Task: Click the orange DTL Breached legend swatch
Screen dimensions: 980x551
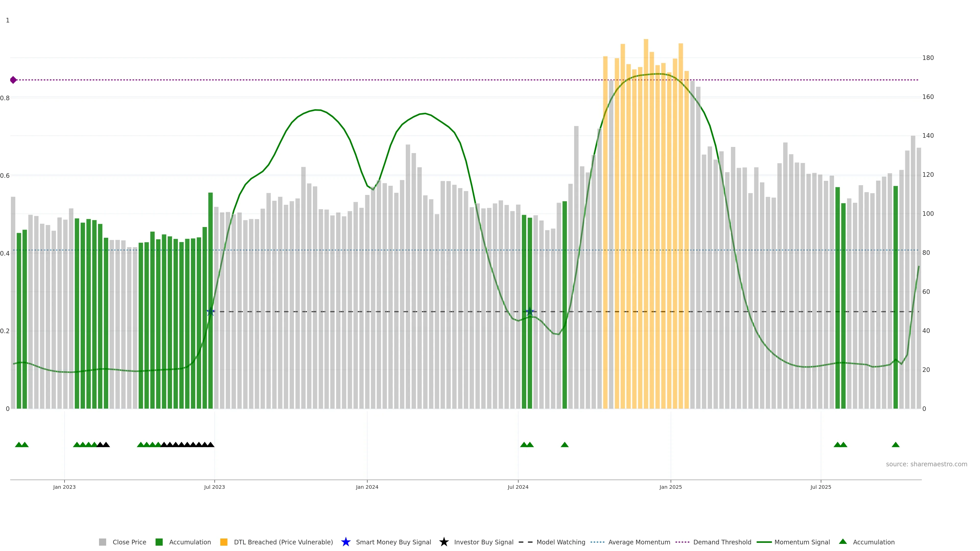Action: (224, 542)
